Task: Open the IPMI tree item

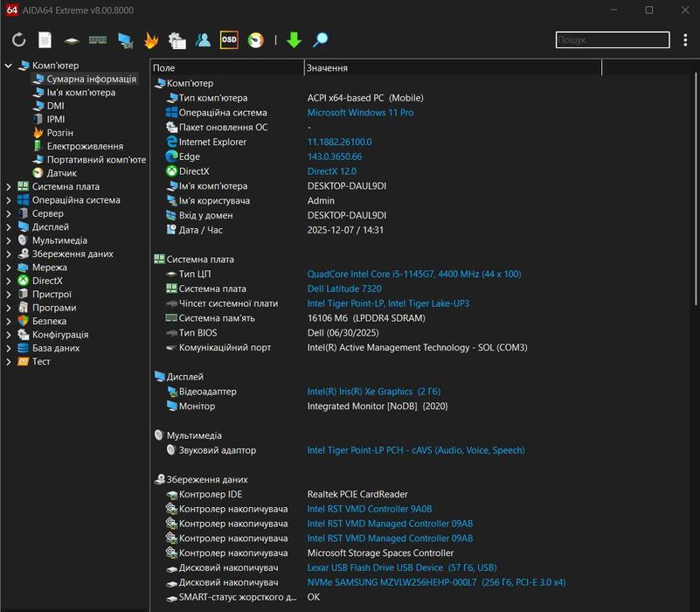Action: (x=56, y=119)
